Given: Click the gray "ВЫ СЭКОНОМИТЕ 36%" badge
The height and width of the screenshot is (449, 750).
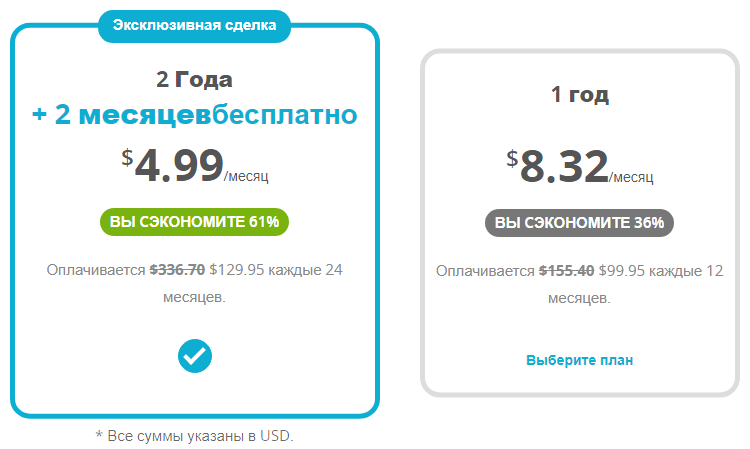Looking at the screenshot, I should (x=579, y=223).
